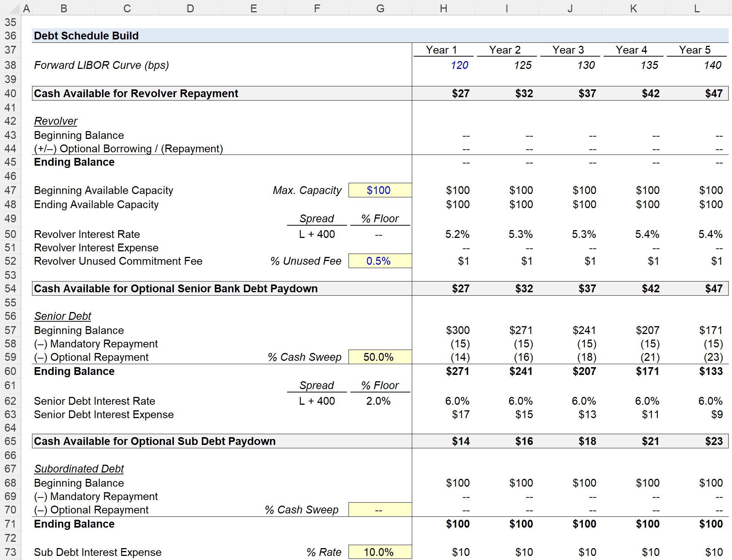Viewport: 732px width, 560px height.
Task: Select the Senior Debt 2.0% Floor cell
Action: point(378,401)
